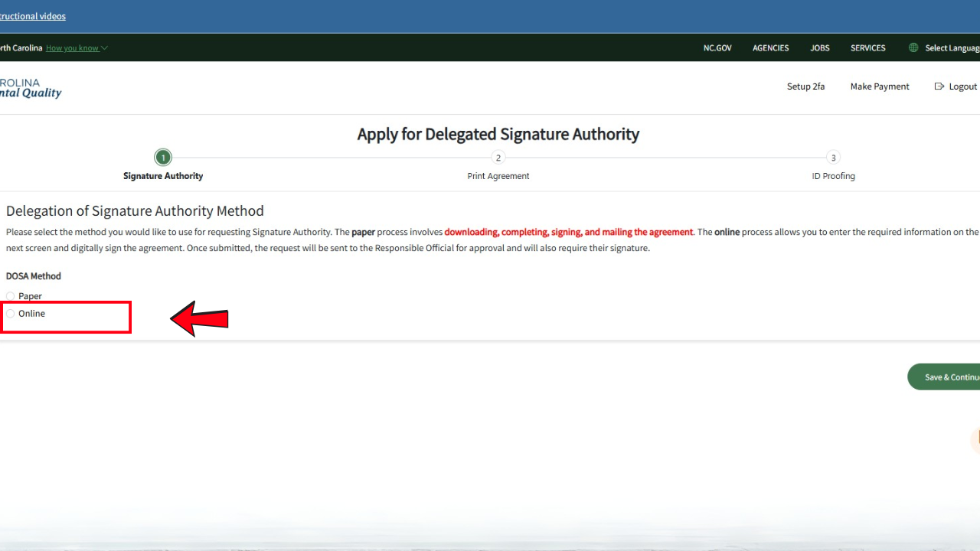Click step 2 circle in the stepper

(x=498, y=158)
